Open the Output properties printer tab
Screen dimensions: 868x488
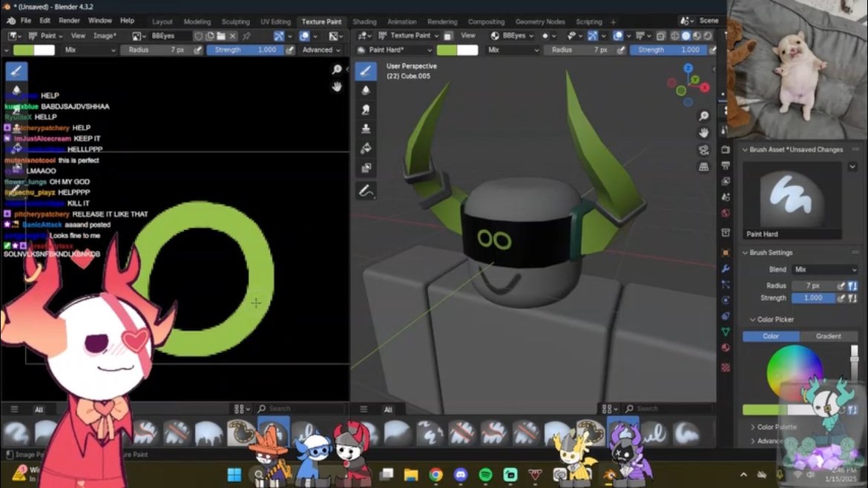725,165
